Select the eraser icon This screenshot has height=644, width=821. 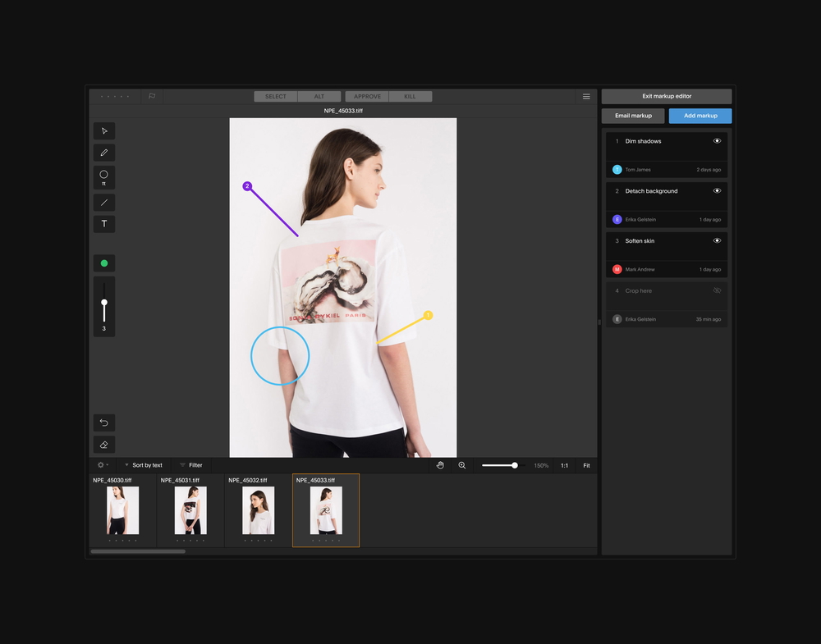103,444
